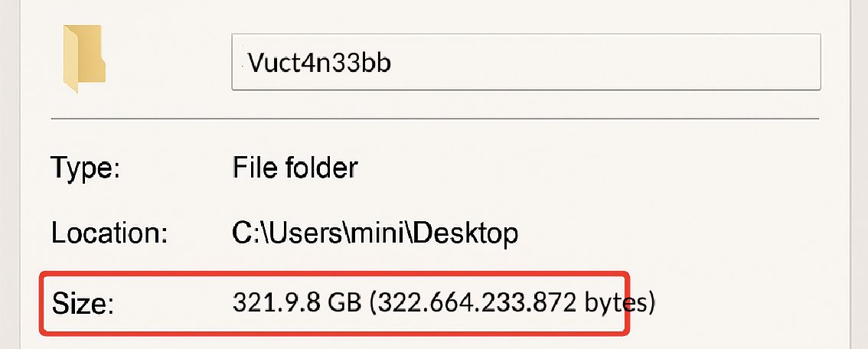868x349 pixels.
Task: Click the yellow folder icon
Action: [x=83, y=59]
